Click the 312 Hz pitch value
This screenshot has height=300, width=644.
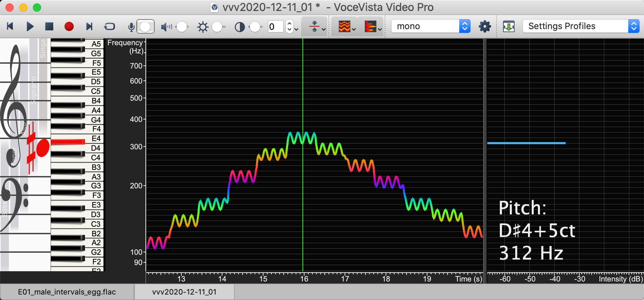[x=531, y=253]
